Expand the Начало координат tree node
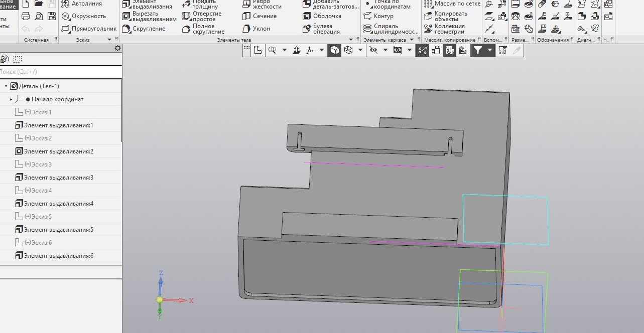 10,99
